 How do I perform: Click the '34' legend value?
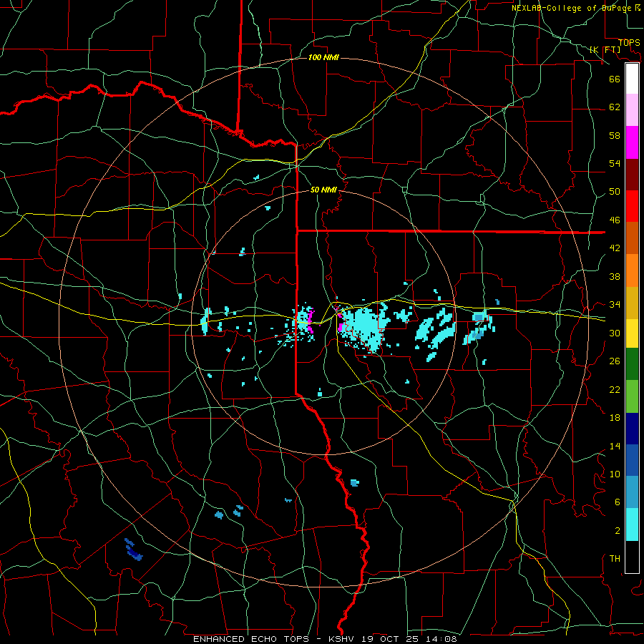pyautogui.click(x=615, y=305)
